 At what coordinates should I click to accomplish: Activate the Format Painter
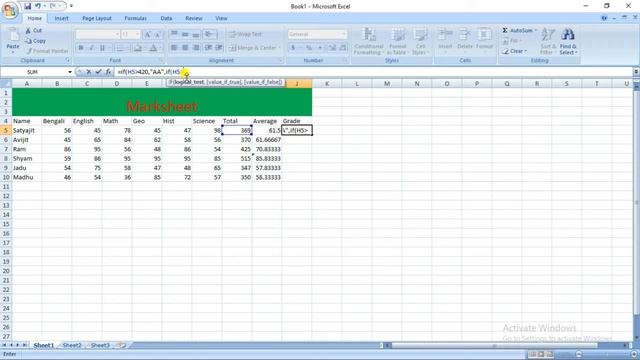(x=47, y=51)
